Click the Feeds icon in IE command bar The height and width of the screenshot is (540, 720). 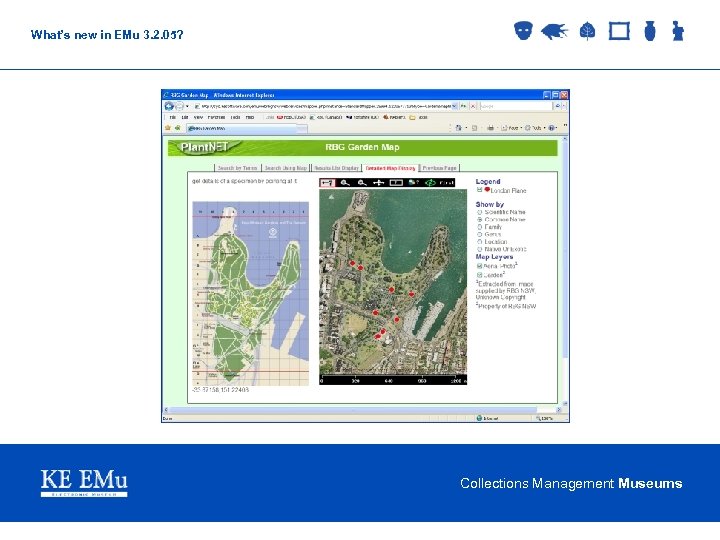click(474, 128)
